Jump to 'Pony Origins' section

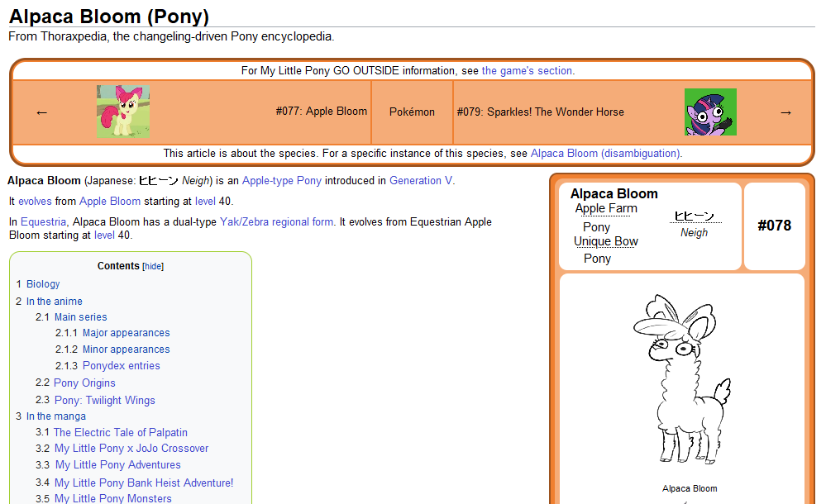pos(84,383)
